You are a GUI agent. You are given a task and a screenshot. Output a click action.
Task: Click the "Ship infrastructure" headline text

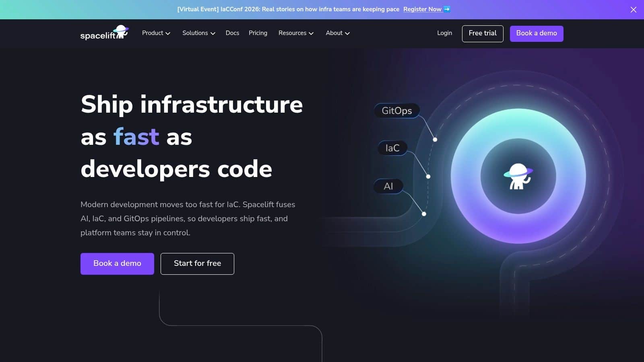[x=192, y=105]
